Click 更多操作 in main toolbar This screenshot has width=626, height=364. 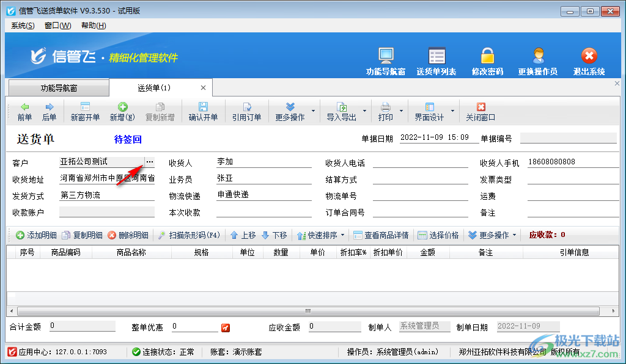[290, 112]
